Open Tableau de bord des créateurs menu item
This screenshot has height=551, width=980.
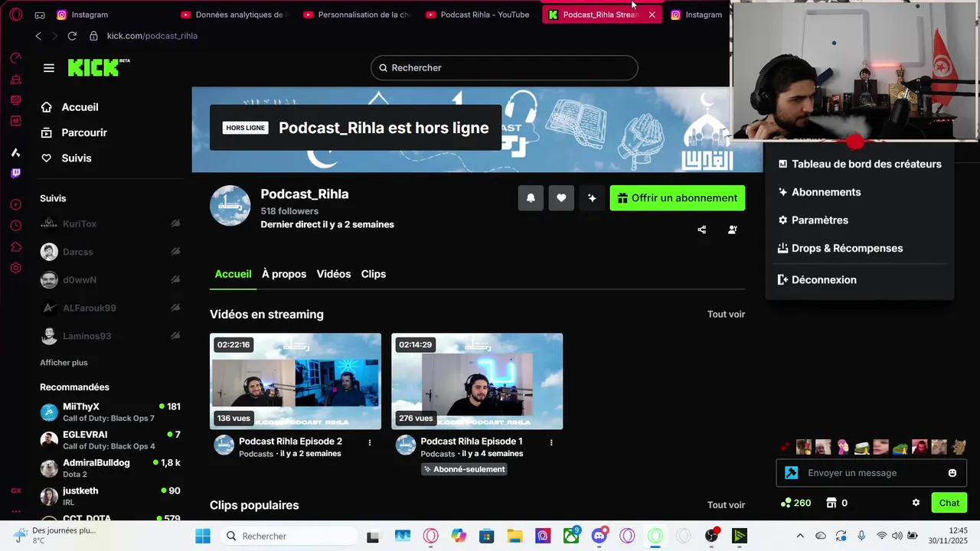[859, 164]
